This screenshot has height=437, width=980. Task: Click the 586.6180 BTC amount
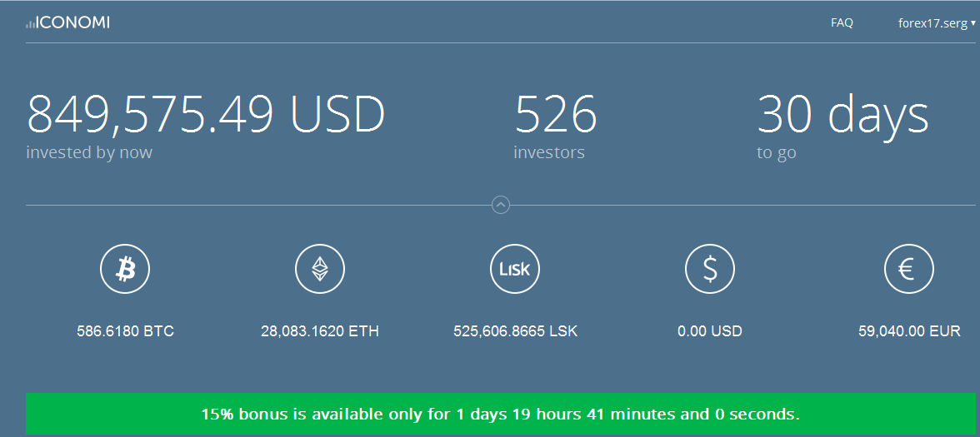(125, 331)
